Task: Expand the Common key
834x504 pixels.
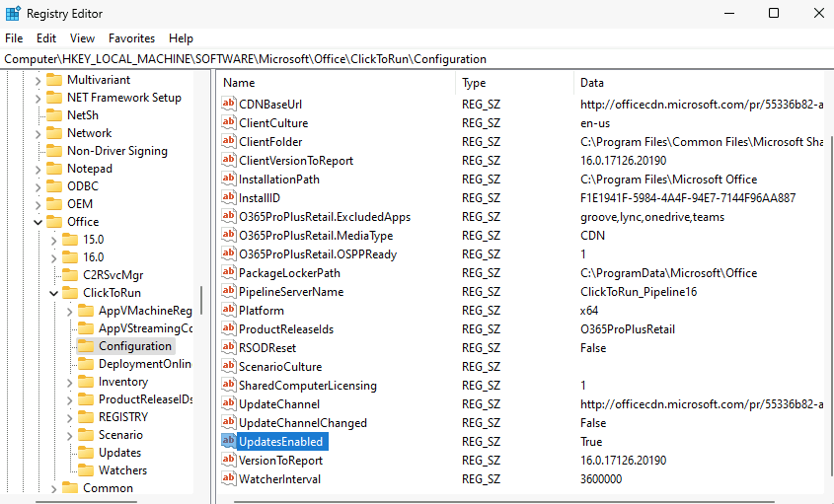Action: coord(53,488)
